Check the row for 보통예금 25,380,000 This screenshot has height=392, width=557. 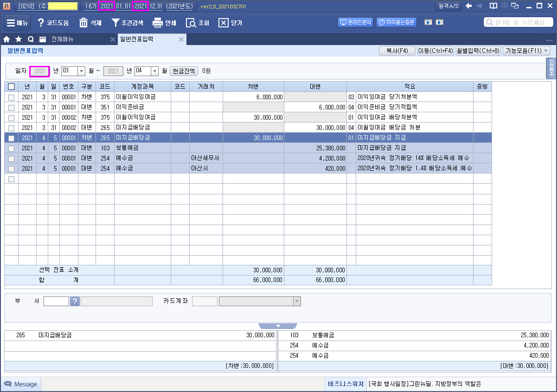tap(11, 148)
